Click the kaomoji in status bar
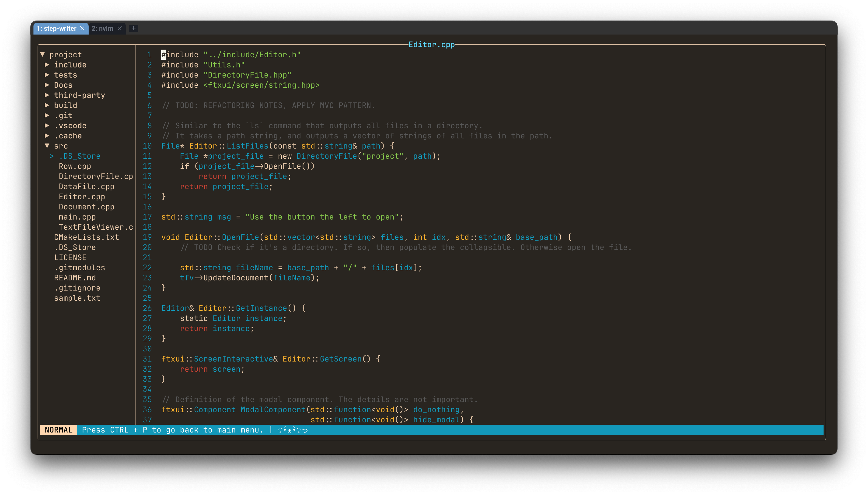Viewport: 868px width, 495px height. (x=293, y=430)
